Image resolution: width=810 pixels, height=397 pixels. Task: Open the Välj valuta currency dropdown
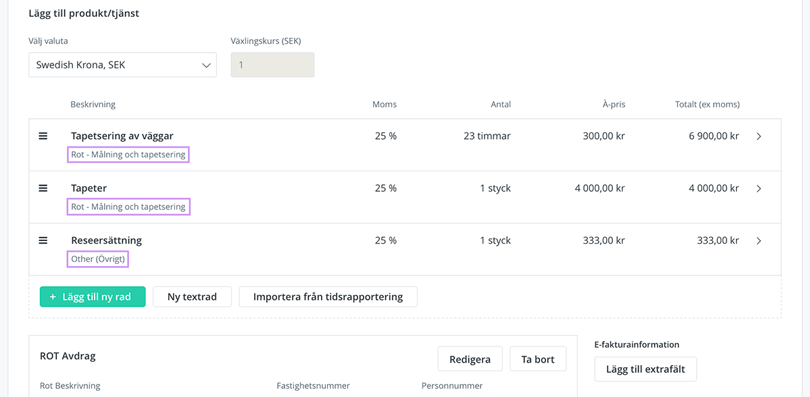pos(122,65)
